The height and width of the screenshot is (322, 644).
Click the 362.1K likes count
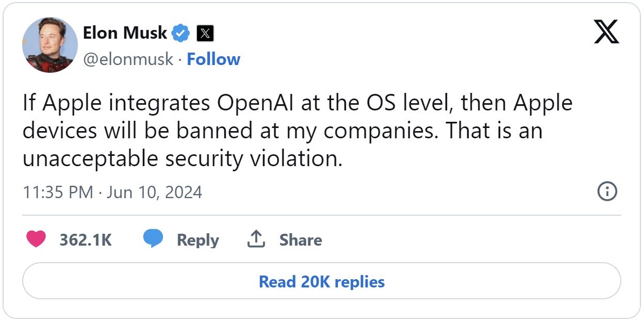(86, 240)
